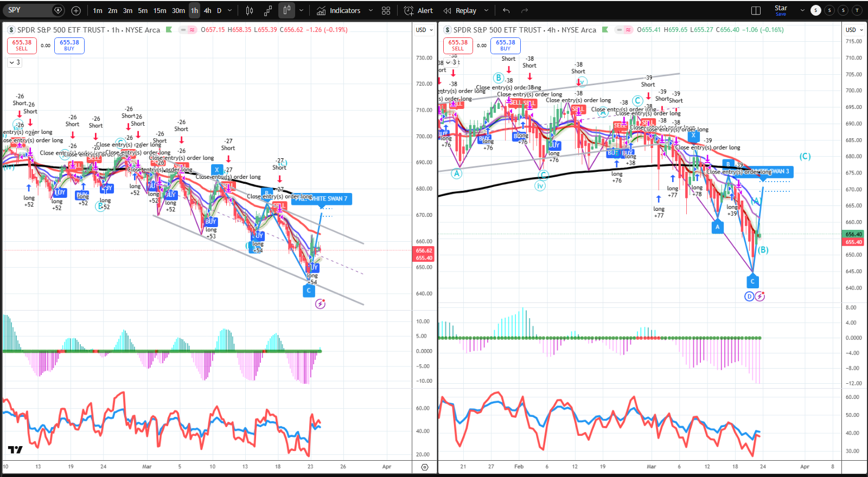Open the Indicators dialog
This screenshot has height=477, width=868.
(x=339, y=10)
